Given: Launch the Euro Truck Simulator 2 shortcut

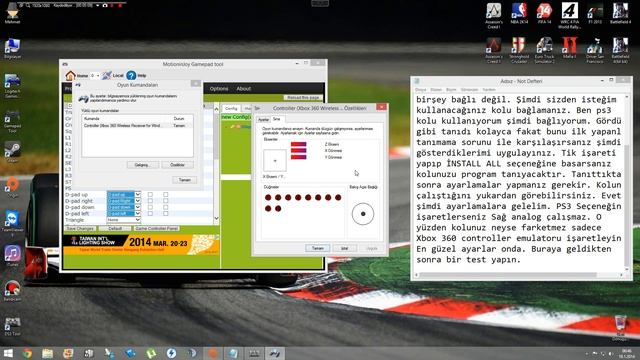Looking at the screenshot, I should (x=544, y=50).
